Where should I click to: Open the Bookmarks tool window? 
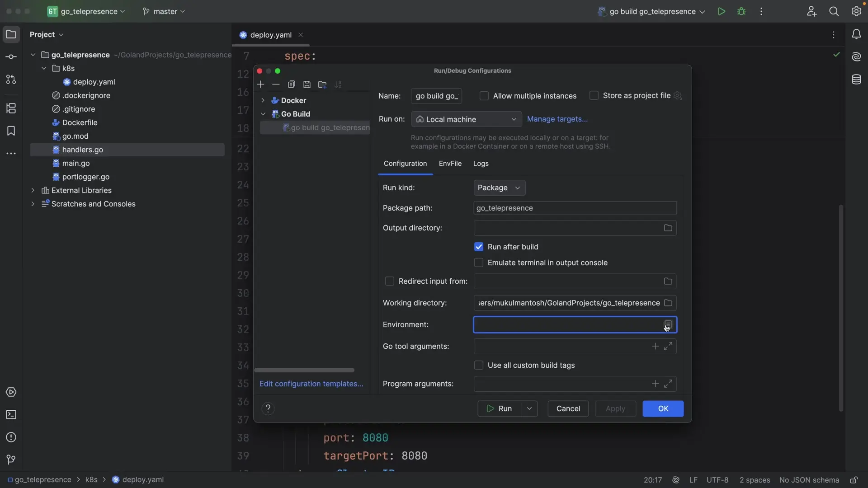click(11, 131)
